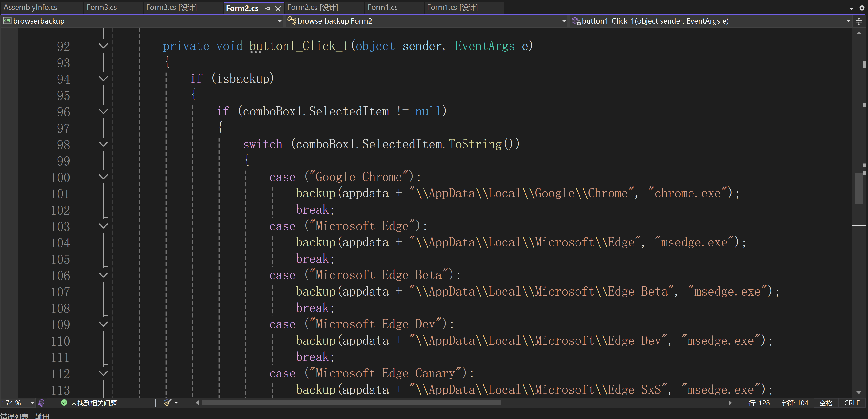Open the code cleanup profile dropdown arrow
Image resolution: width=868 pixels, height=419 pixels.
tap(176, 403)
